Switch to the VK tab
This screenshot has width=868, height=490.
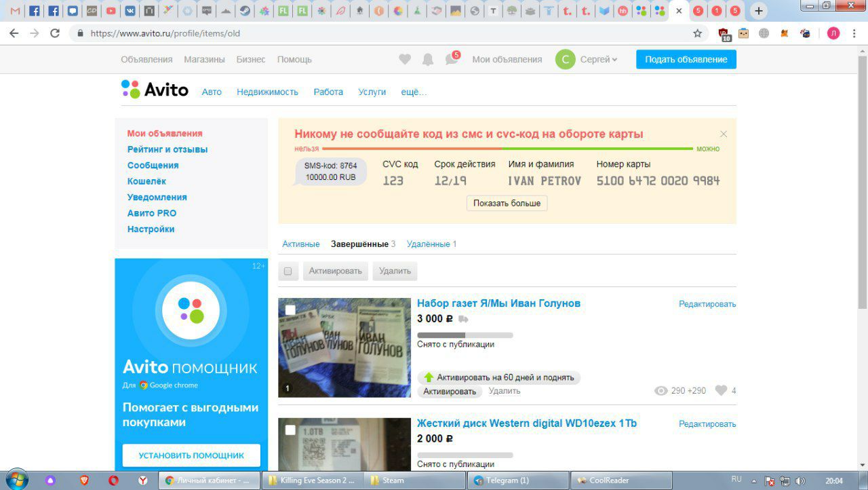(x=130, y=11)
